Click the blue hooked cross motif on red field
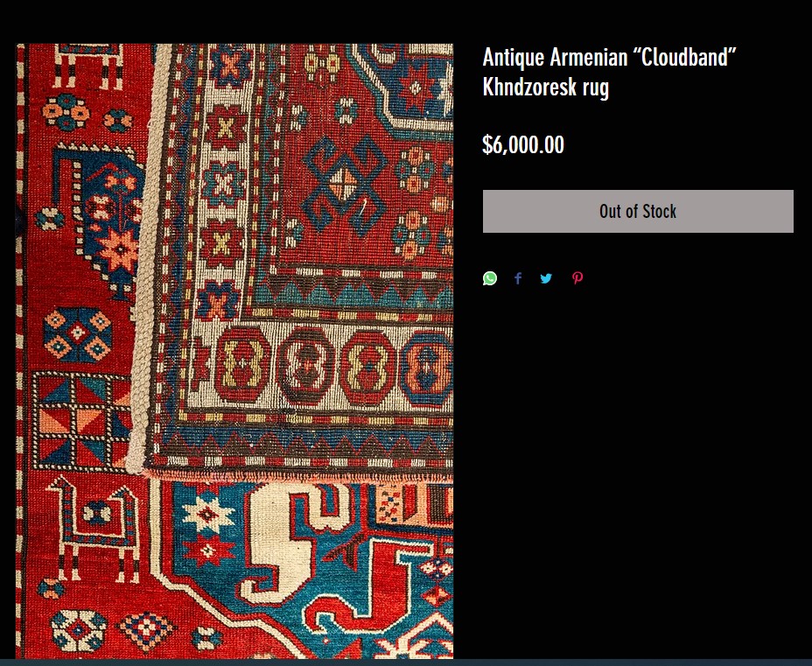 [345, 185]
